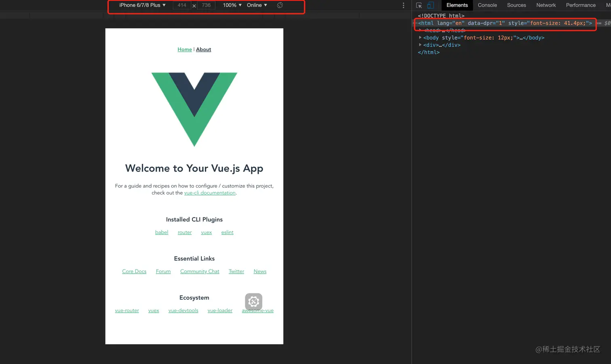Select the <!DOCTYPE html> row
The width and height of the screenshot is (611, 364).
tap(441, 16)
